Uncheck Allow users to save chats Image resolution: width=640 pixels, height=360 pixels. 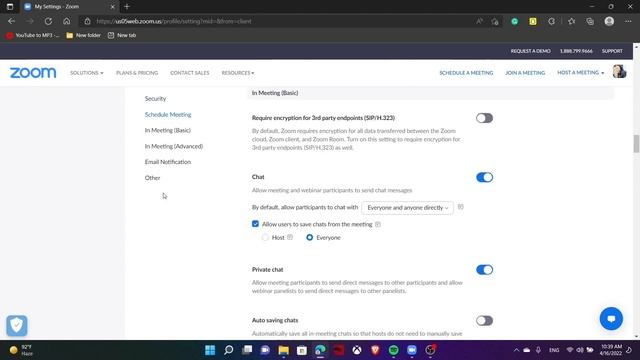pyautogui.click(x=255, y=224)
